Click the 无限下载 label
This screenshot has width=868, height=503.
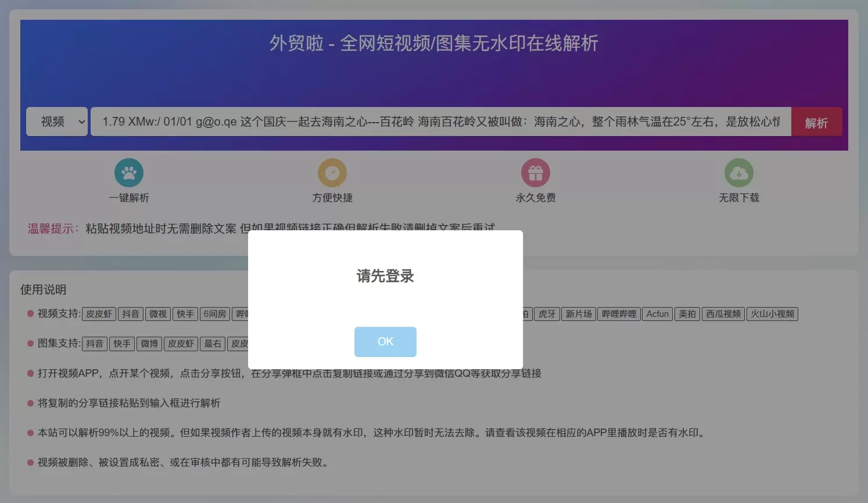coord(739,198)
